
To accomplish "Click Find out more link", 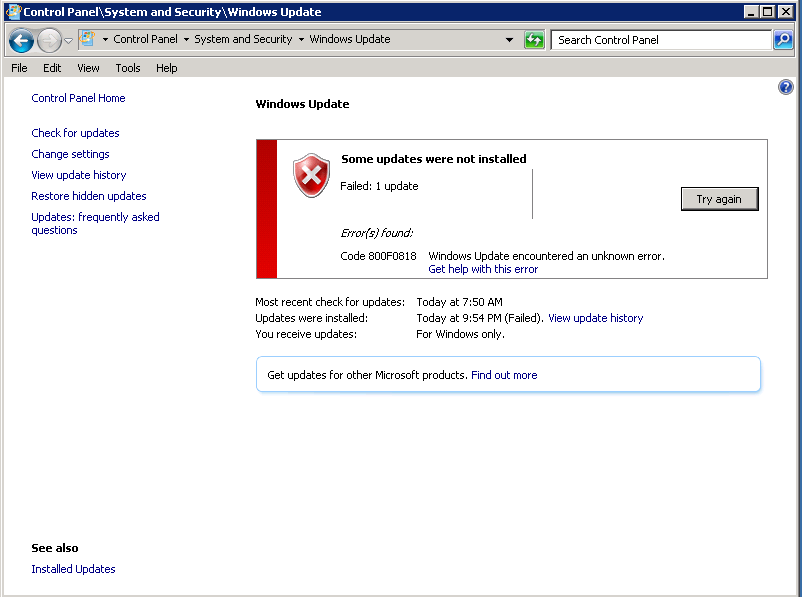I will click(504, 375).
